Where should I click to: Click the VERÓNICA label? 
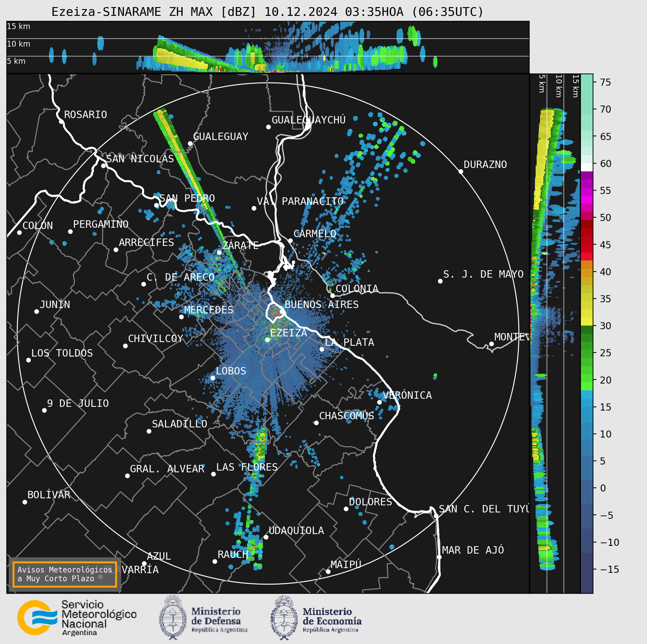[x=407, y=395]
